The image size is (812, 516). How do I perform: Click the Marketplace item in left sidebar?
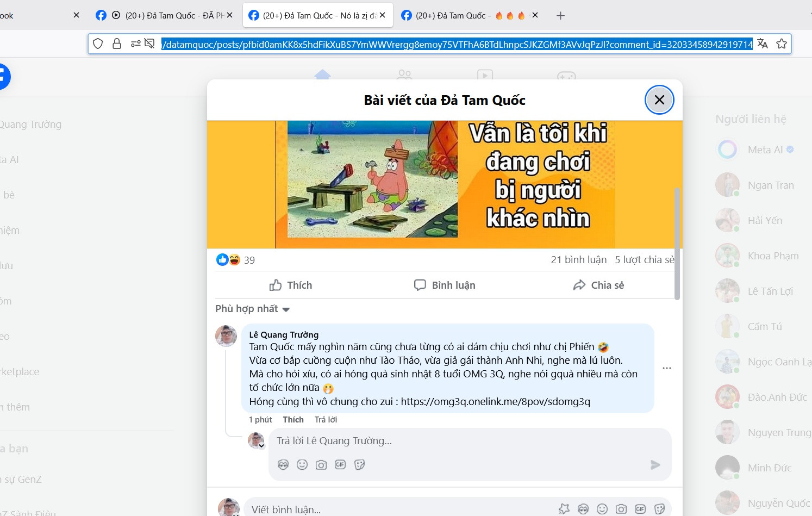point(20,372)
